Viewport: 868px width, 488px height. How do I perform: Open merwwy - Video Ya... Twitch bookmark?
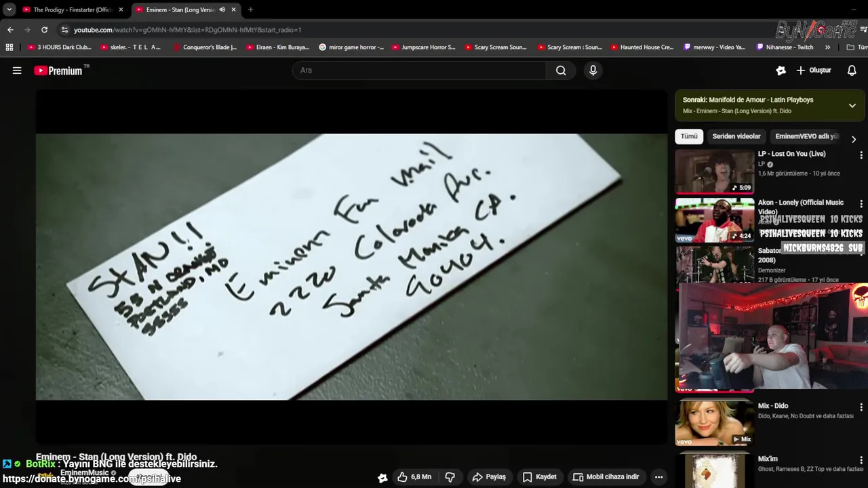point(715,47)
